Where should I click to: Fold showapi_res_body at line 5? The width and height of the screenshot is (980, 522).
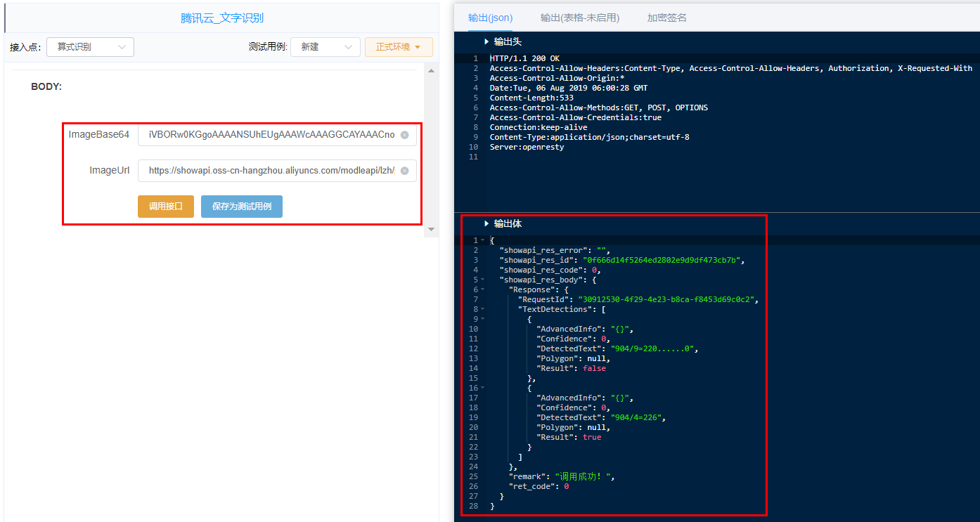[x=482, y=280]
